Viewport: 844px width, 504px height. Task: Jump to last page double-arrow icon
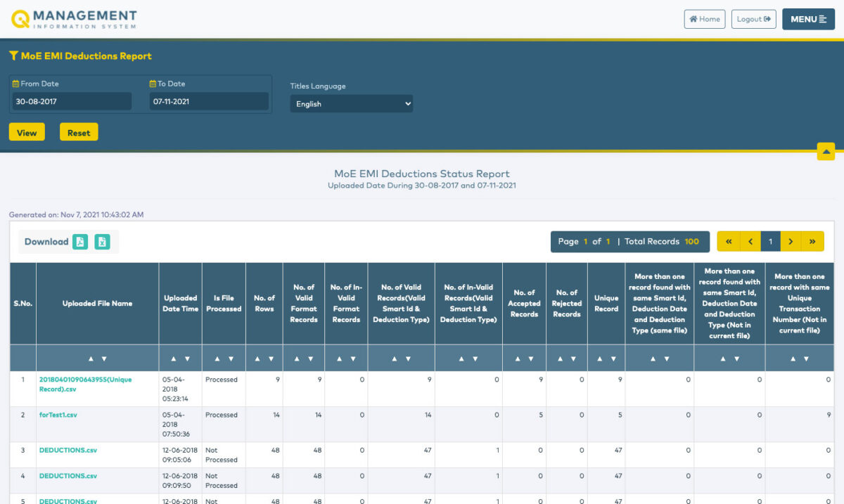[x=812, y=242]
